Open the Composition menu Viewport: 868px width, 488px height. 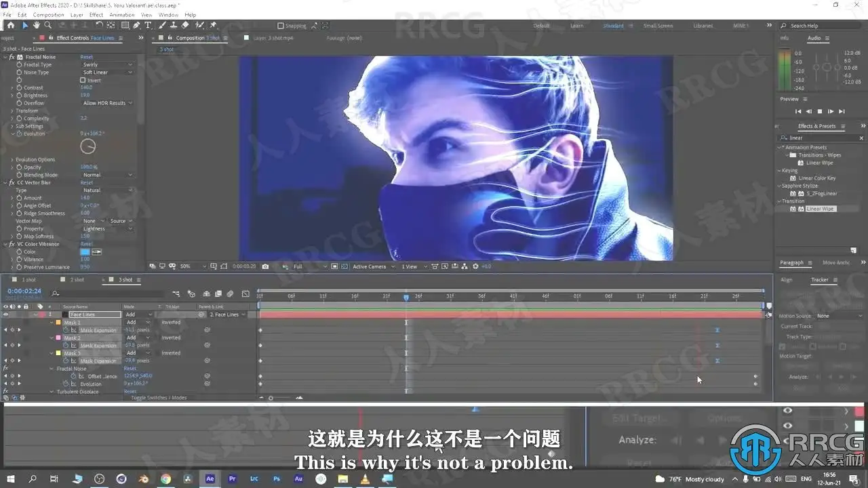[x=49, y=15]
